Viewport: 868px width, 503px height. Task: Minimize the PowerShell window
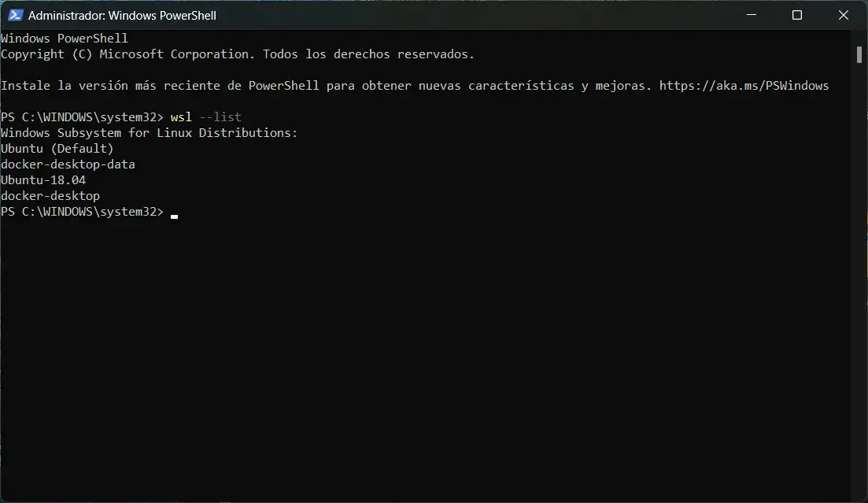[752, 15]
